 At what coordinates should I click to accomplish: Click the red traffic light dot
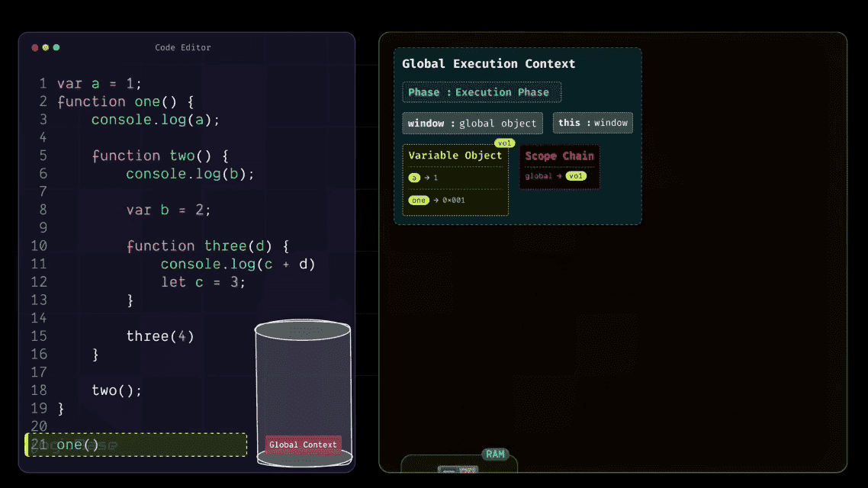click(34, 47)
